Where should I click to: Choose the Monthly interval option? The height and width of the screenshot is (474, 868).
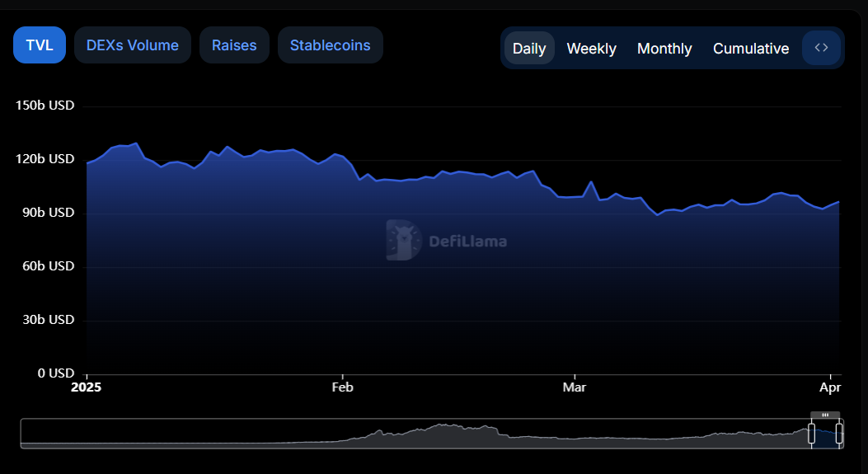[664, 48]
